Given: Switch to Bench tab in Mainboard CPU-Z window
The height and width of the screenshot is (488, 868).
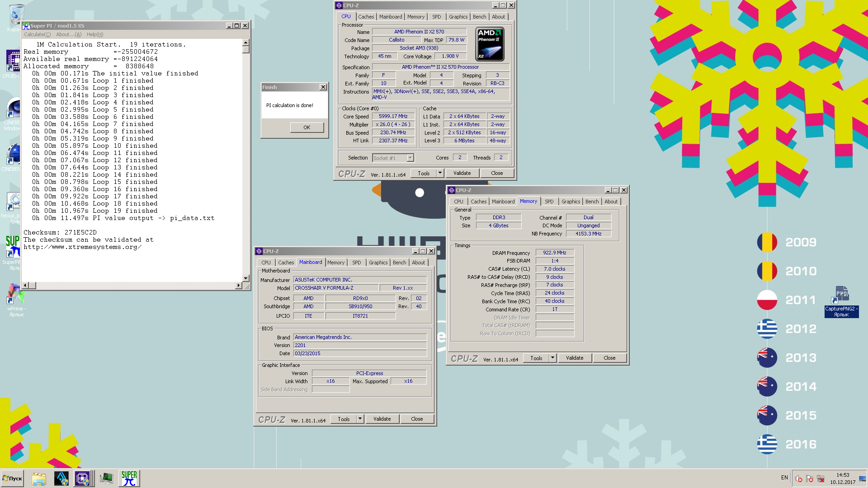Looking at the screenshot, I should (x=399, y=263).
